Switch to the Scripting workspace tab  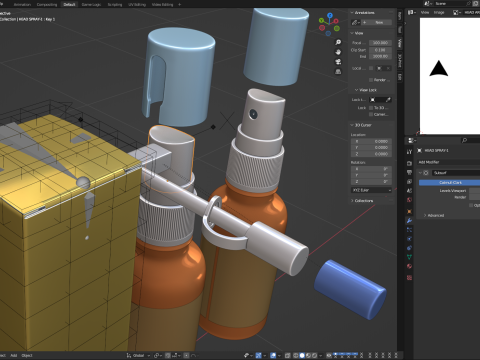(x=115, y=5)
